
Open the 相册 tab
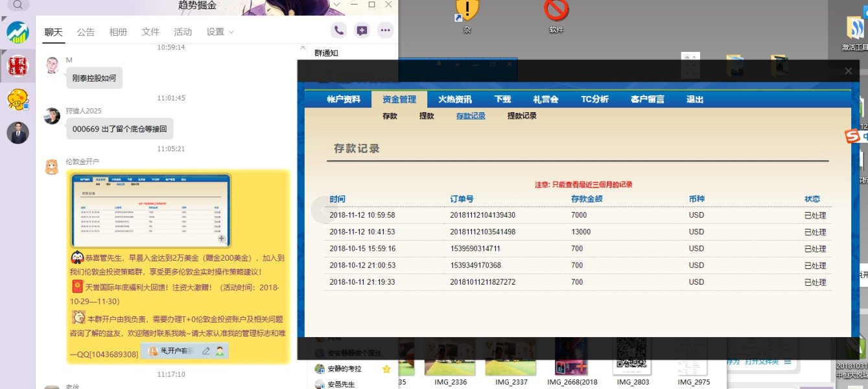118,32
